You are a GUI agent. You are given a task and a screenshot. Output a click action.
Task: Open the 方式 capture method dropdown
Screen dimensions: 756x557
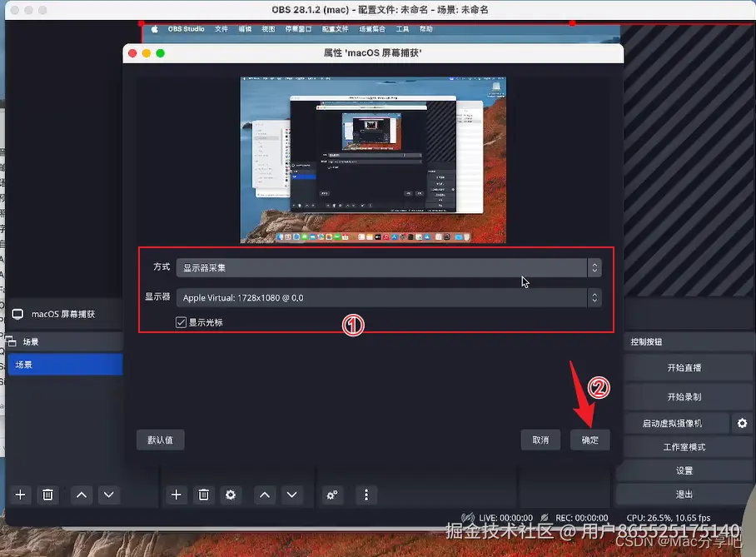point(387,266)
